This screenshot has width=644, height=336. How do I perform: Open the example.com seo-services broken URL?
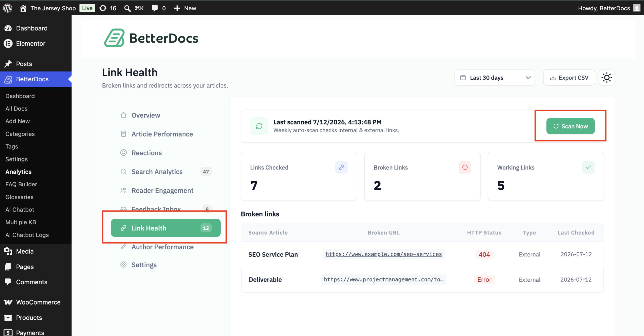(383, 254)
